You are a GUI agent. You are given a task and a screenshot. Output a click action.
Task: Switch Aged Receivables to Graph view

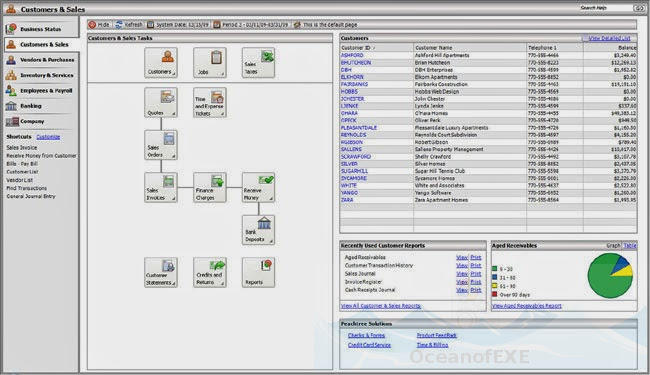613,246
